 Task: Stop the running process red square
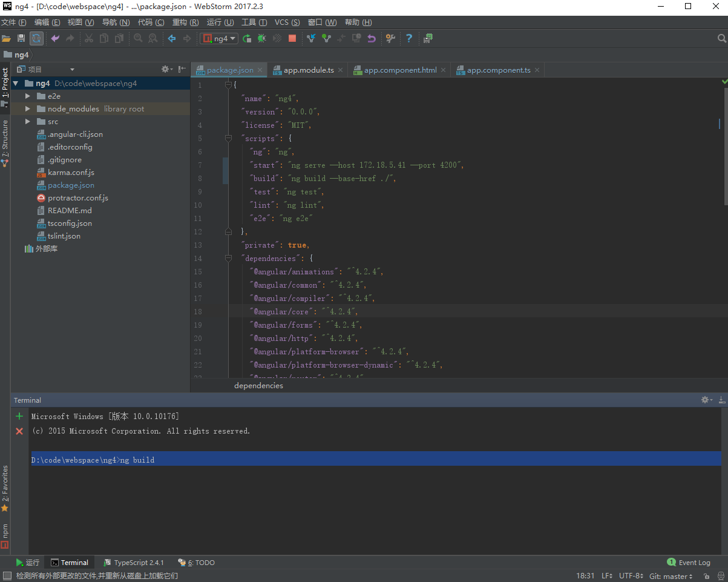pos(292,38)
